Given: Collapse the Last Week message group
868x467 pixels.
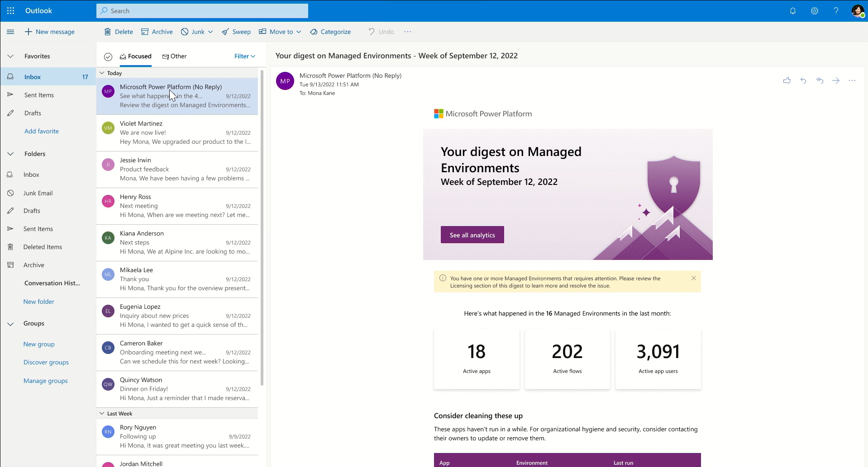Looking at the screenshot, I should click(x=102, y=413).
